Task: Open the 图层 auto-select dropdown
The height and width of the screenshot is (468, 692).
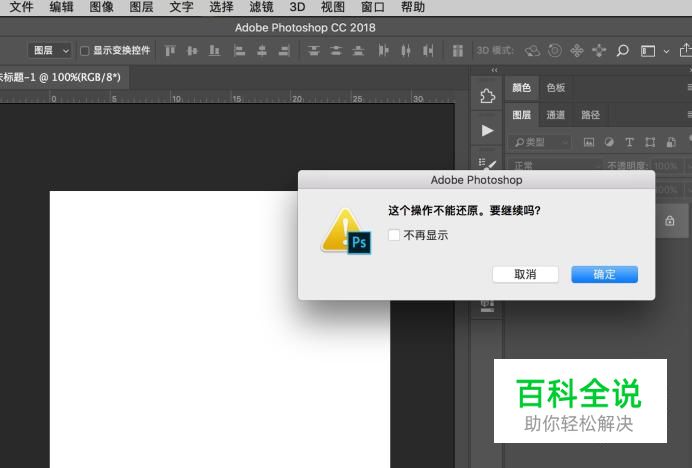Action: [49, 51]
